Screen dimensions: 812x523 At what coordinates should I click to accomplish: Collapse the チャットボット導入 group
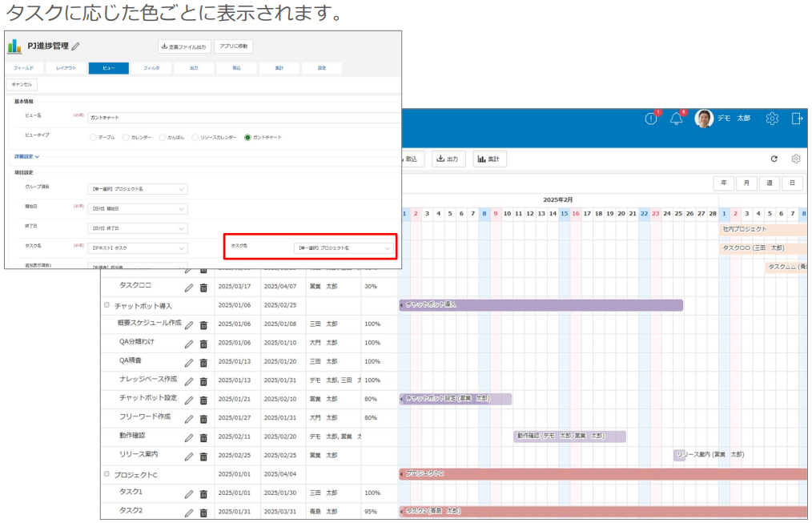point(107,305)
